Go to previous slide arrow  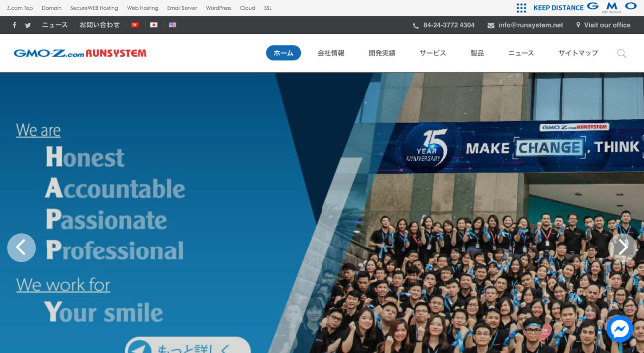point(21,247)
